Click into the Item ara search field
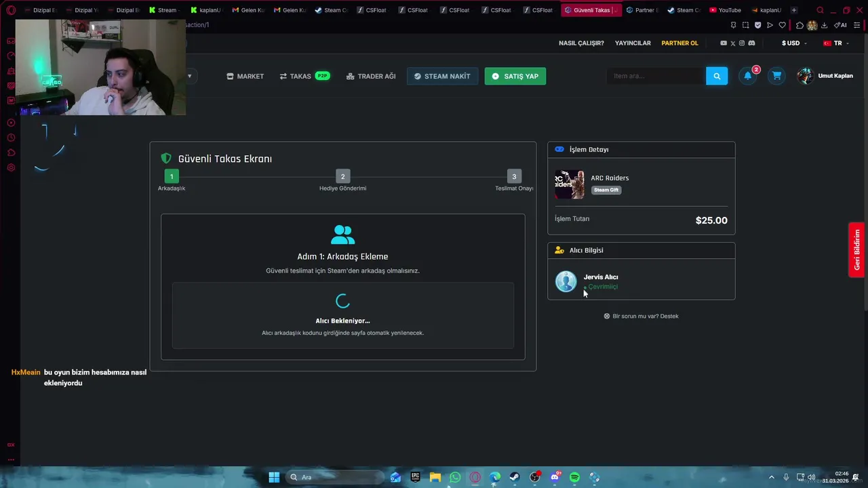Screen dimensions: 868x488 click(655, 76)
